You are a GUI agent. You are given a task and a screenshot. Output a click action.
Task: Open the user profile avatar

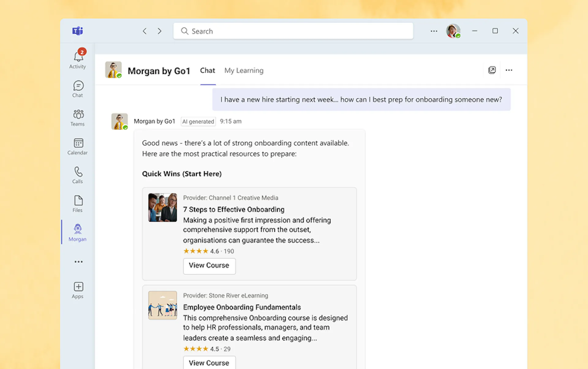tap(453, 31)
